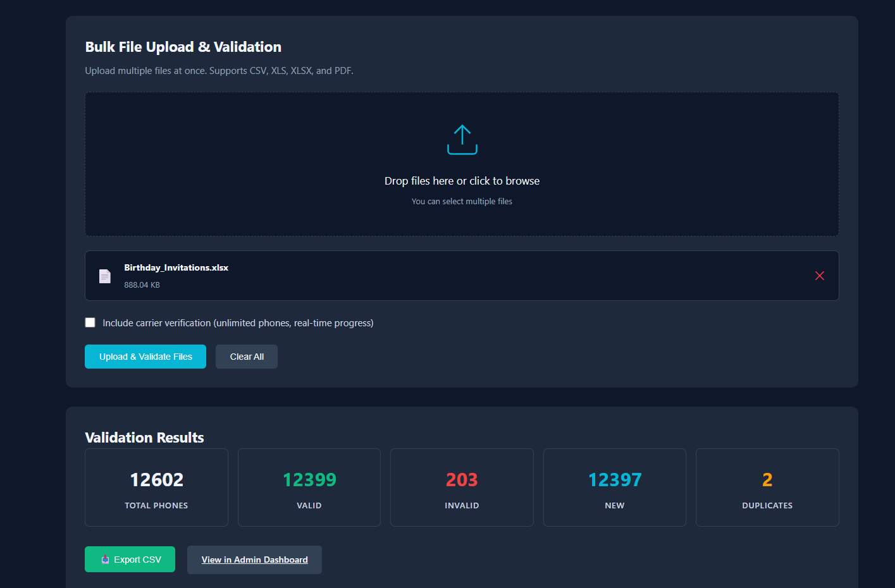Click the document icon beside Birthday_Invitations.xlsx
The height and width of the screenshot is (588, 895).
tap(105, 276)
